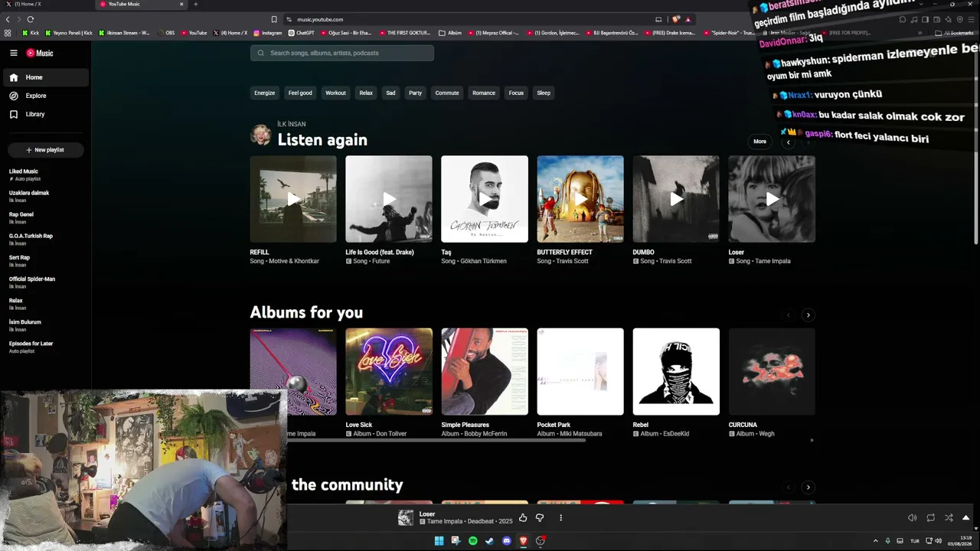Select the Workout mood chip
The width and height of the screenshot is (980, 551).
[335, 93]
